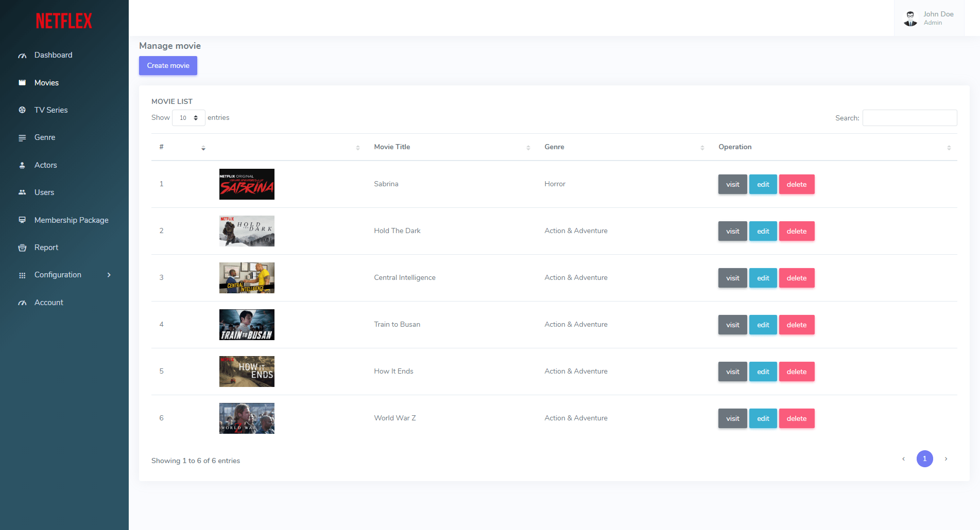Edit the Central Intelligence movie

coord(763,278)
